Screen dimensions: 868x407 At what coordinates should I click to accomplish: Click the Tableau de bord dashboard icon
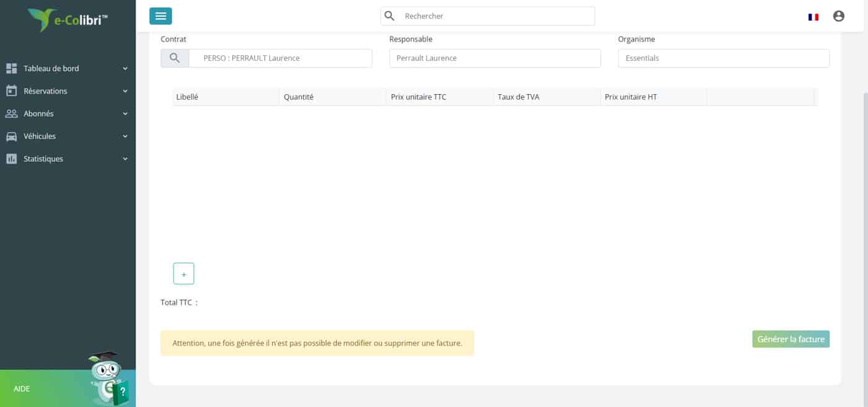11,68
